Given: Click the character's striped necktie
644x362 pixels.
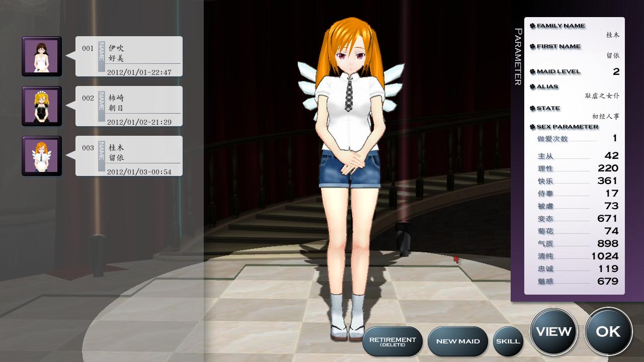Looking at the screenshot, I should coord(349,94).
